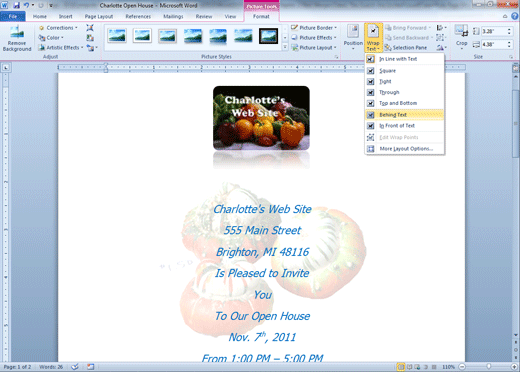Click the shape height input field

tap(496, 31)
